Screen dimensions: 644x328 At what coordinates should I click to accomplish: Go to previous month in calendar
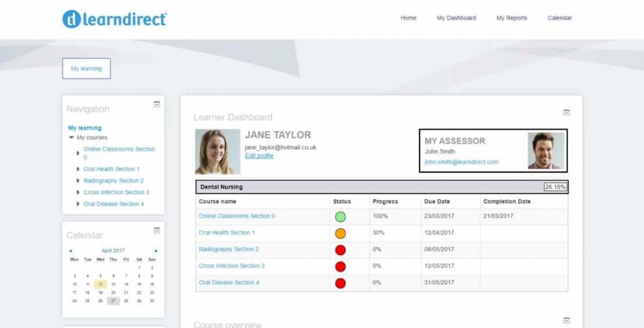click(x=70, y=251)
